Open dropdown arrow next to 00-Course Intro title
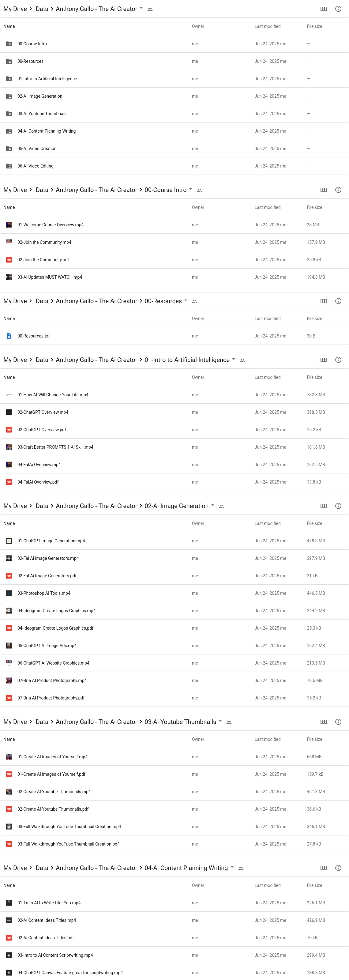The width and height of the screenshot is (349, 980). click(x=190, y=189)
